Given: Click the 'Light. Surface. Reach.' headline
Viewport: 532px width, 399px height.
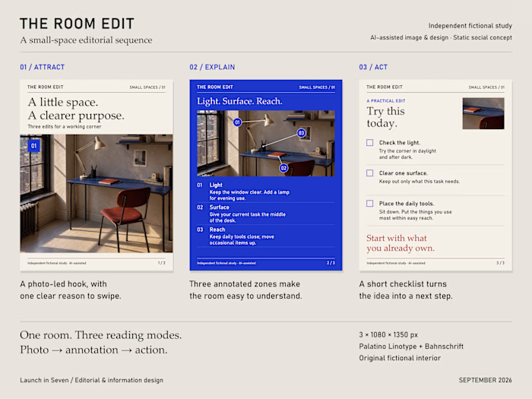Looking at the screenshot, I should (x=239, y=101).
